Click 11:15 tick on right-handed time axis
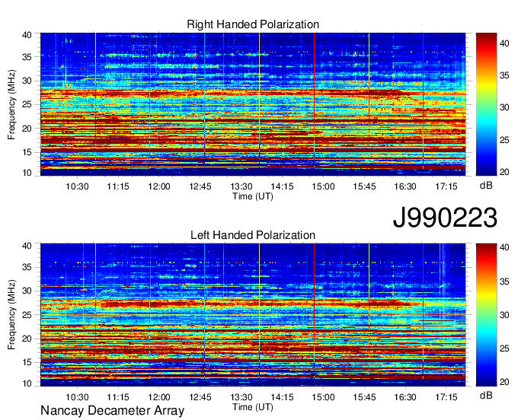Screen dimensions: 518x420 (118, 186)
